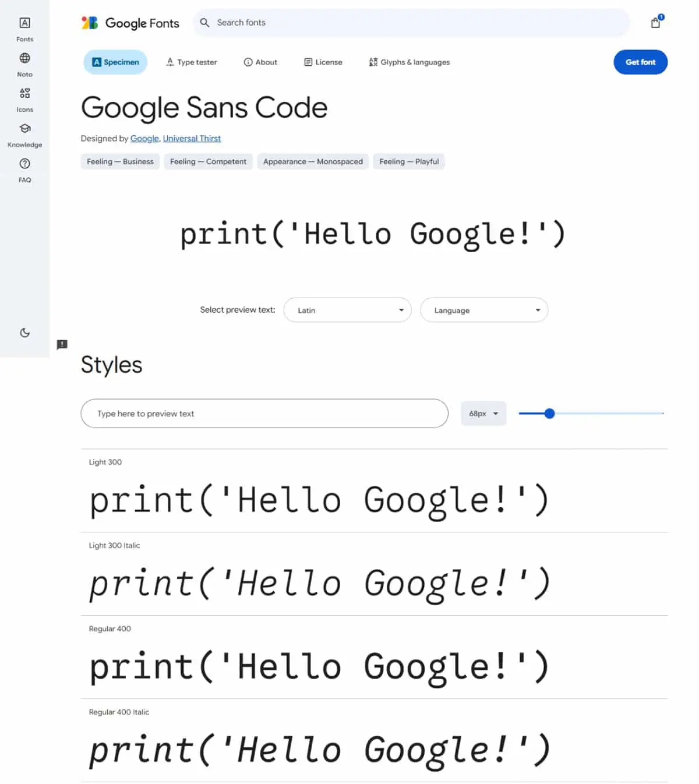
Task: Open the Universal Thirst designer link
Action: pyautogui.click(x=192, y=139)
